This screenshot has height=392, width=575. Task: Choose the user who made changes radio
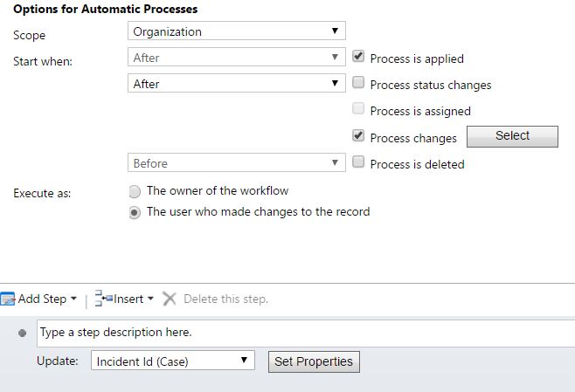[135, 211]
